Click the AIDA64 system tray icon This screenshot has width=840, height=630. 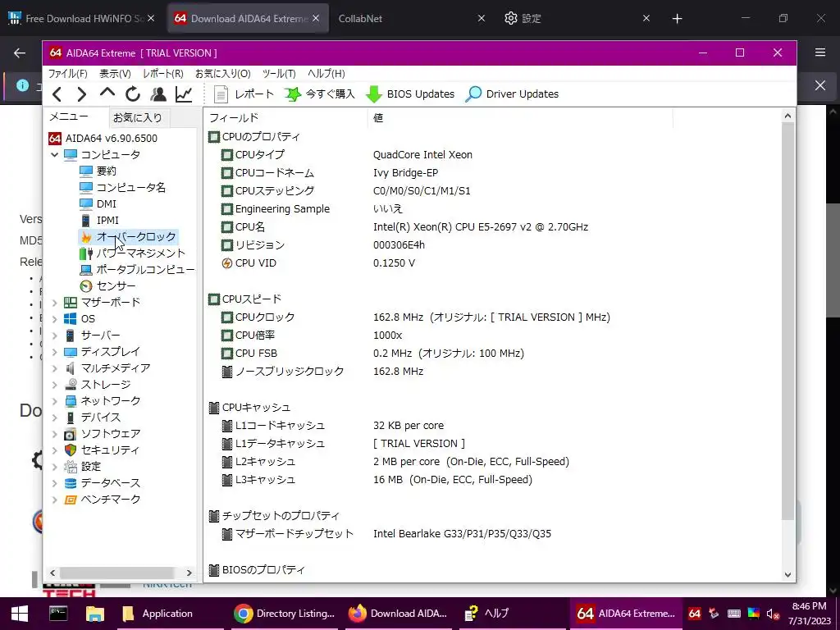point(695,614)
